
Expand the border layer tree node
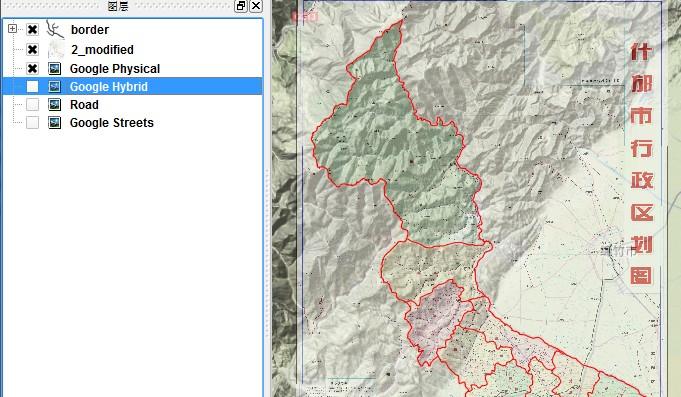[12, 29]
